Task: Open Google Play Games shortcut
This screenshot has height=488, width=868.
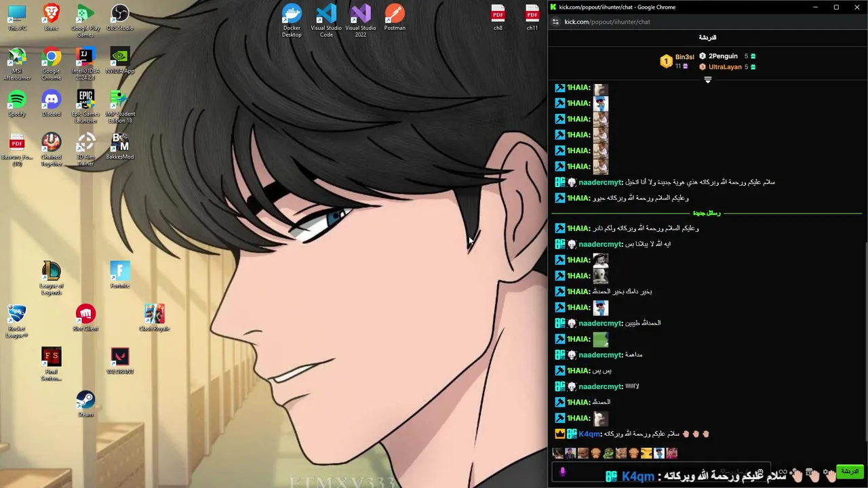Action: 85,21
